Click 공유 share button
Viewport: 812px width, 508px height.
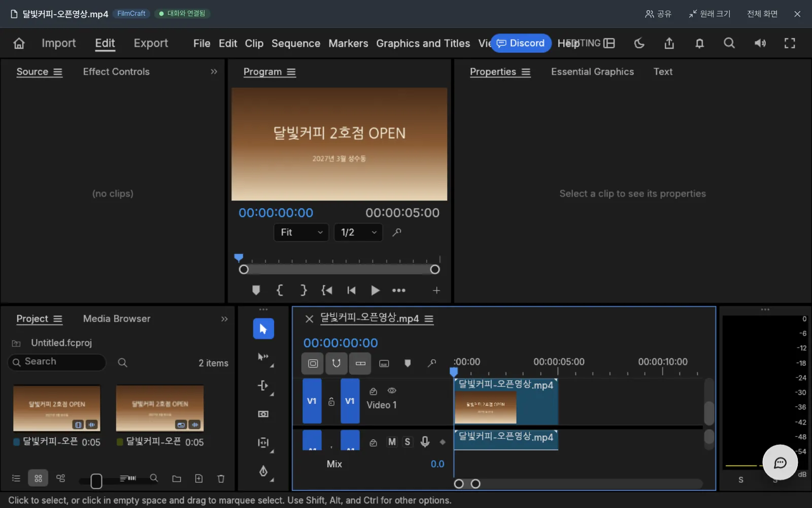(x=658, y=14)
